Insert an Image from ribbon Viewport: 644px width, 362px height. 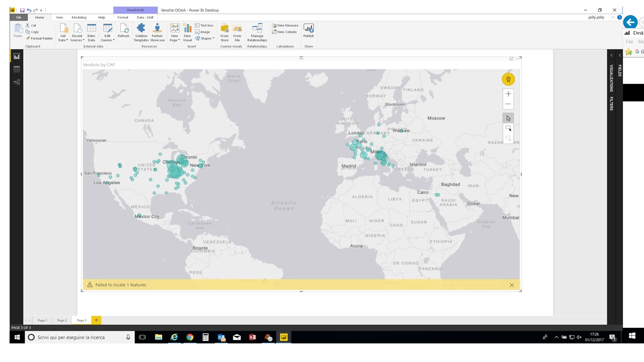tap(203, 32)
